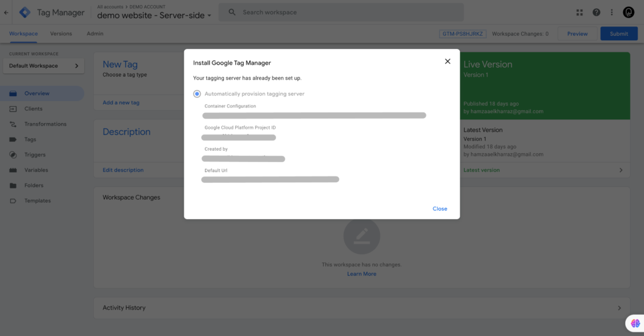
Task: Open Variables in the sidebar
Action: [36, 170]
